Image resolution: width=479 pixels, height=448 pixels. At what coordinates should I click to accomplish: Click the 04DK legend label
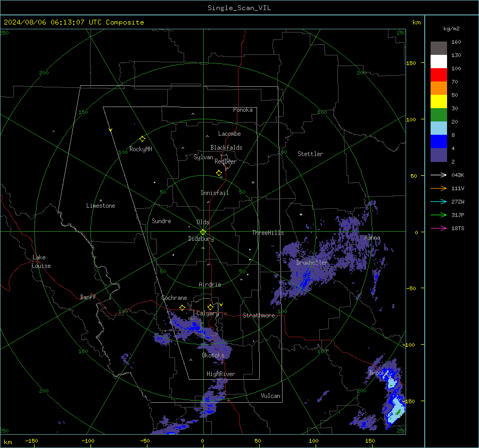458,175
